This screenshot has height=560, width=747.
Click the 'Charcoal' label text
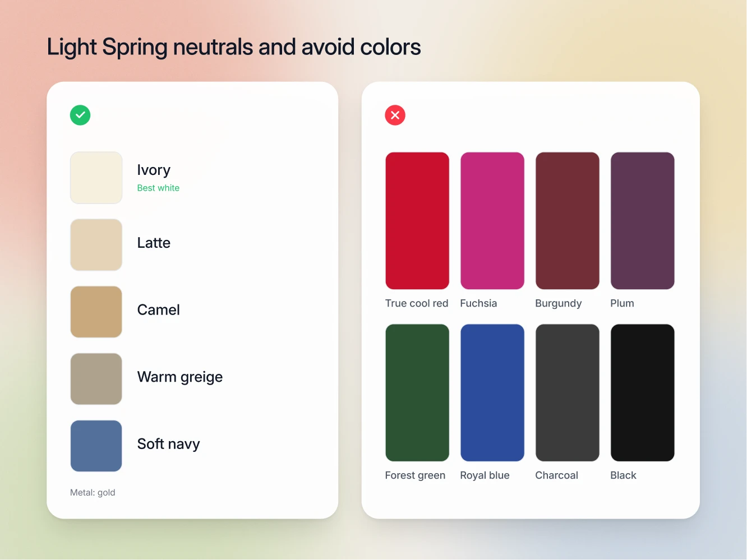(556, 475)
